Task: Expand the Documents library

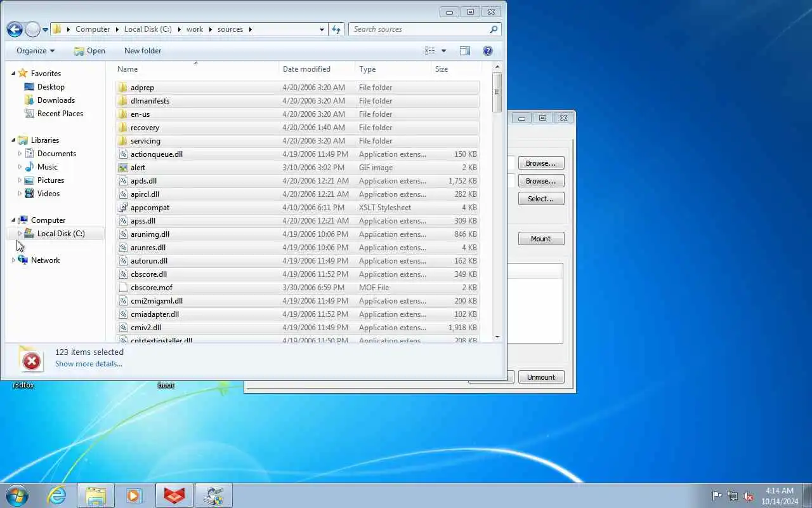Action: (x=20, y=154)
